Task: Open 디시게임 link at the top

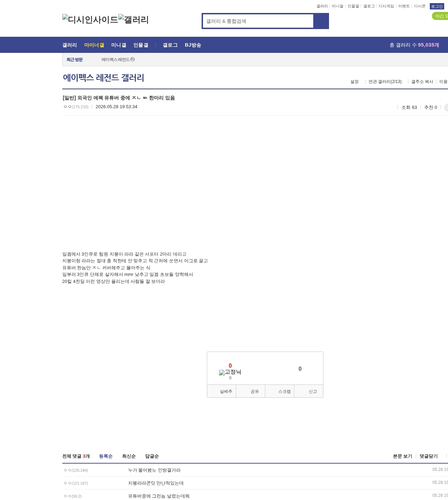Action: click(x=386, y=6)
